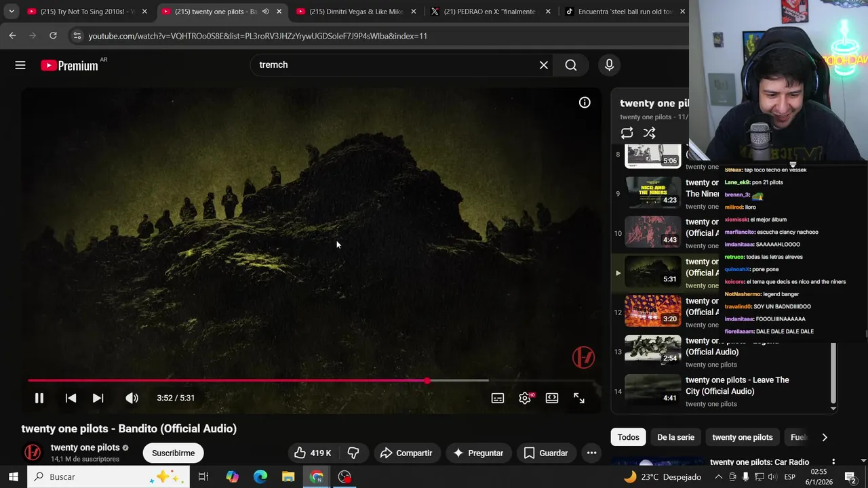The width and height of the screenshot is (868, 488).
Task: Skip to the next playlist video
Action: click(98, 398)
